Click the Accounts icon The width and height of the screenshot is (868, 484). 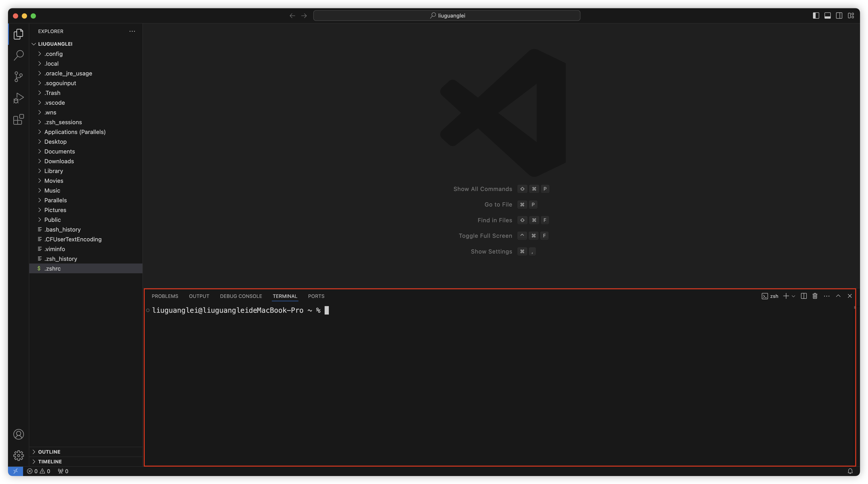[19, 434]
